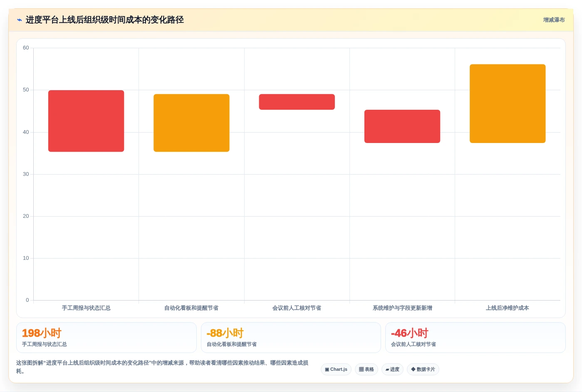Viewport: 582px width, 392px height.
Task: Click the y-axis value 60
Action: pyautogui.click(x=26, y=48)
